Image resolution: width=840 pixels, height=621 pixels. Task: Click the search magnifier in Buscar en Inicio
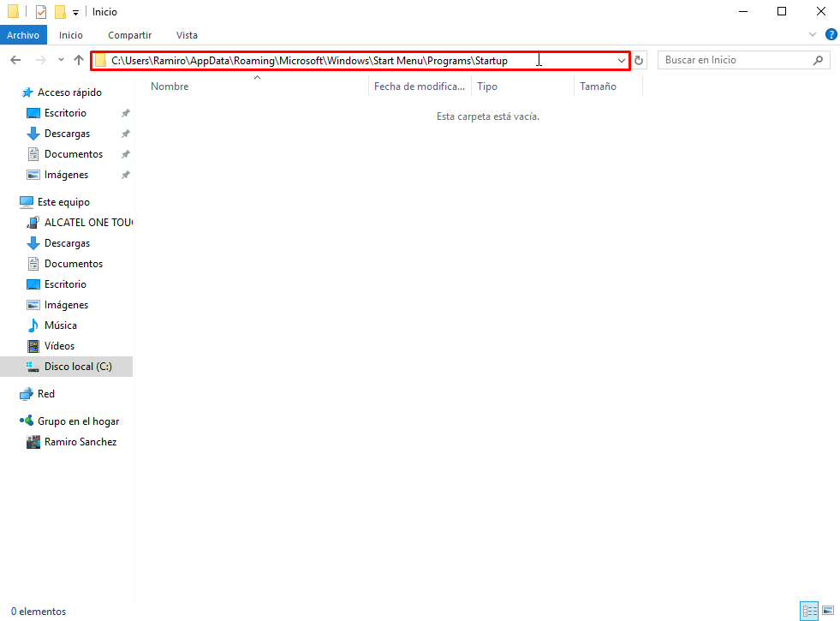click(819, 60)
